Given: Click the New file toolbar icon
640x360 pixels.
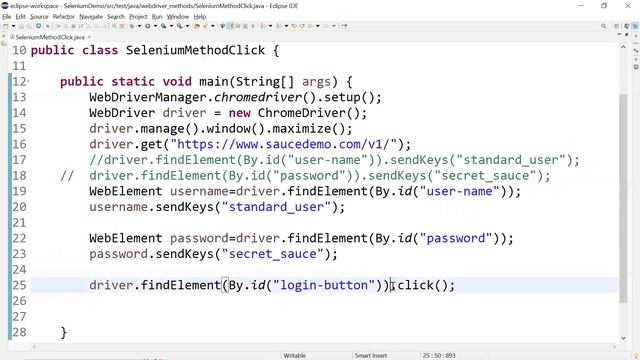Looking at the screenshot, I should tap(5, 26).
